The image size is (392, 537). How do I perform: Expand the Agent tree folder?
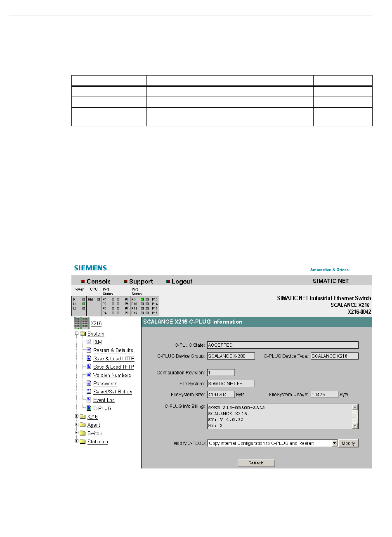coord(77,425)
